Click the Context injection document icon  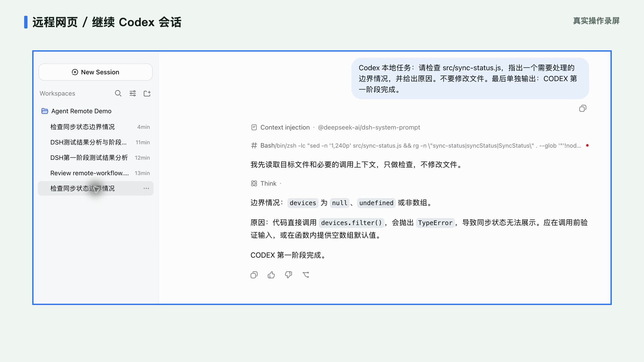[x=254, y=127]
